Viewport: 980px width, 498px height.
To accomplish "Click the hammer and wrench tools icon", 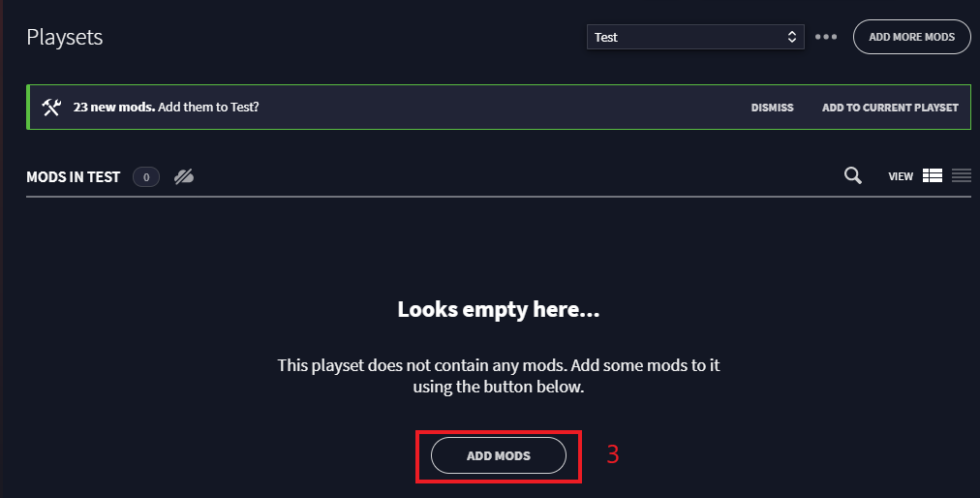I will (x=51, y=107).
